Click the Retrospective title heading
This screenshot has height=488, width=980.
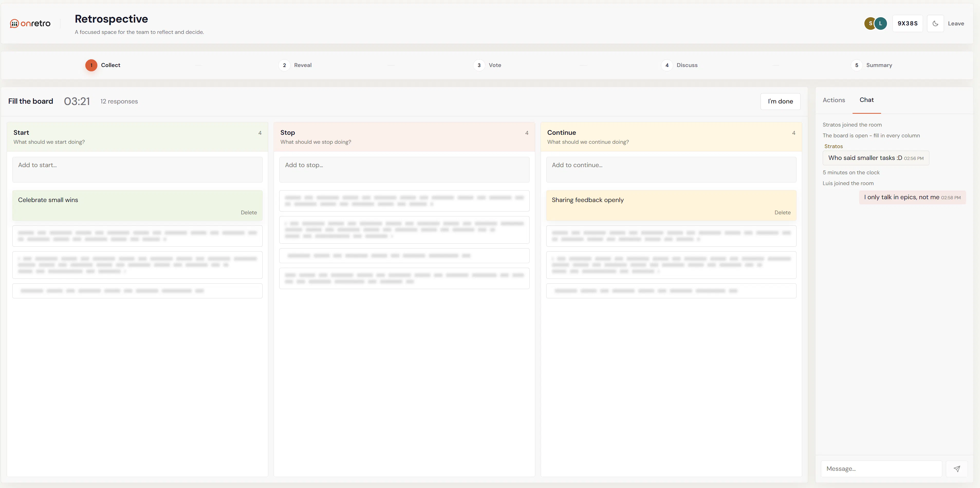pyautogui.click(x=111, y=19)
